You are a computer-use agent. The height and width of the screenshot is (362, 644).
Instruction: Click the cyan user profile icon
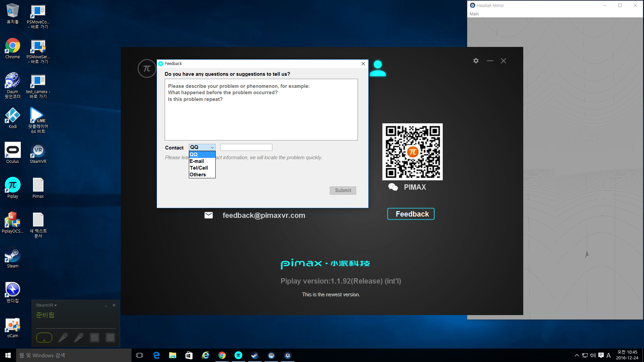pyautogui.click(x=378, y=68)
